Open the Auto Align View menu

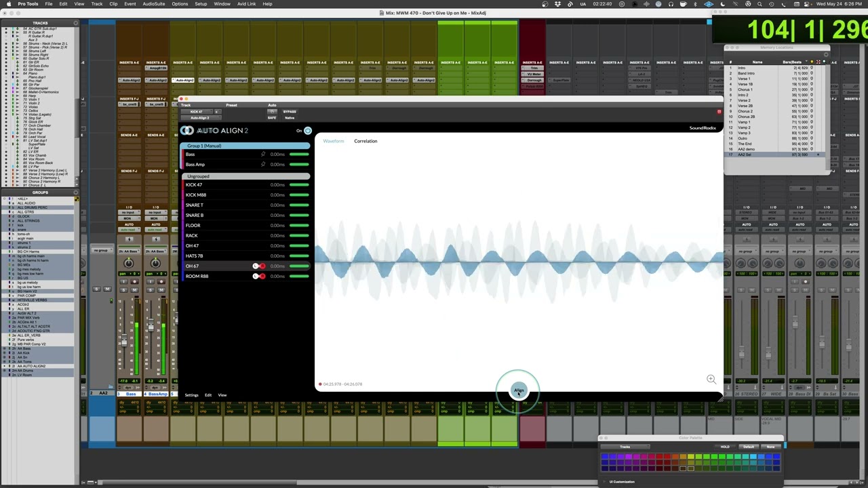tap(222, 395)
